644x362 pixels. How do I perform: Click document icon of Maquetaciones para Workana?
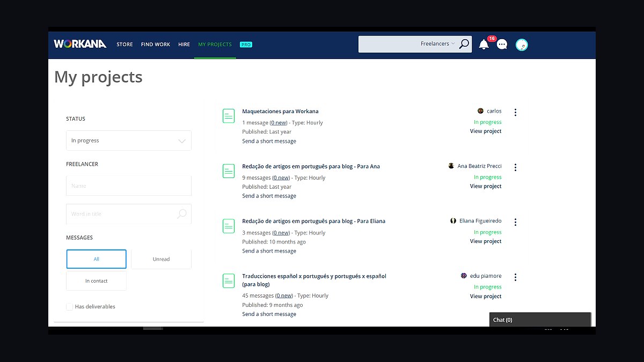(x=229, y=116)
